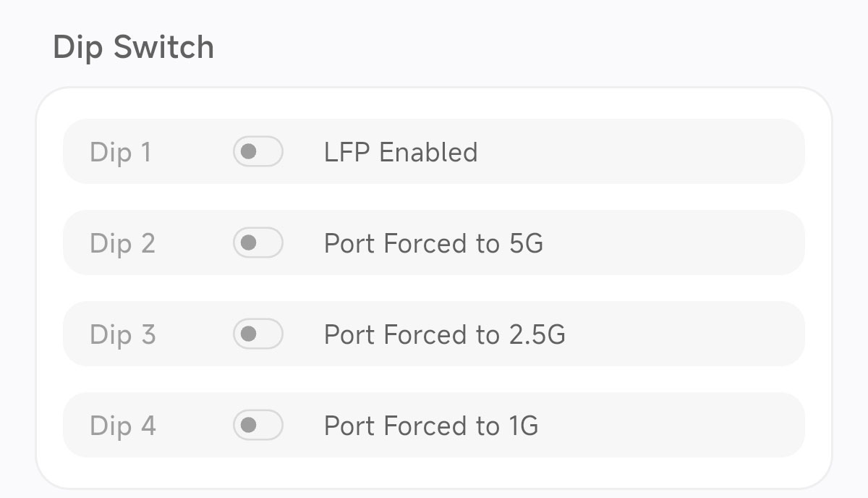The width and height of the screenshot is (868, 498).
Task: Toggle the Dip 1 LFP Enabled switch
Action: click(x=258, y=152)
